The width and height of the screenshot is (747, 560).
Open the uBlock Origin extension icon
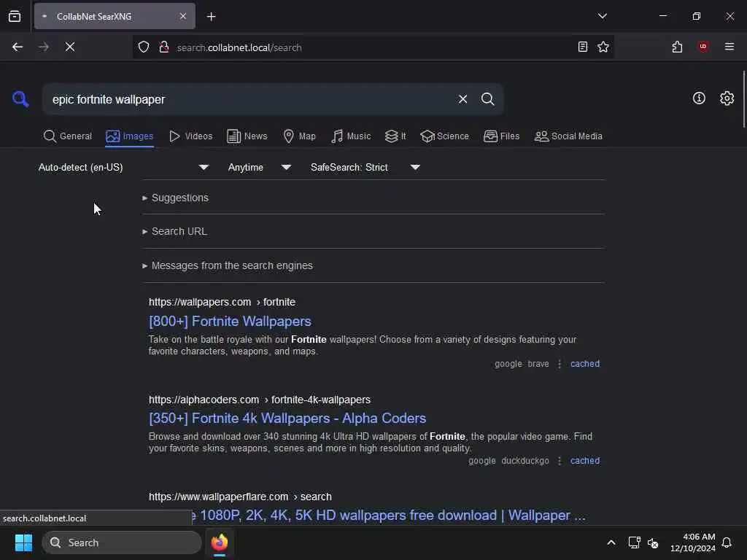click(703, 47)
